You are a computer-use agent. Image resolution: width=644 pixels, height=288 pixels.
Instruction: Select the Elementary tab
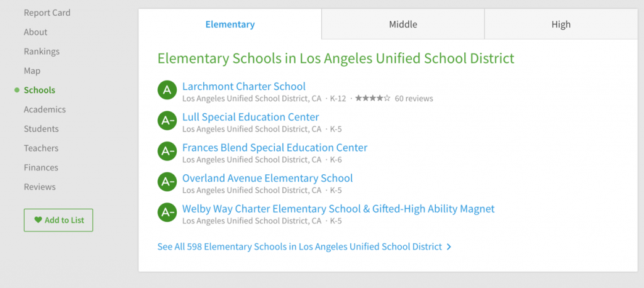click(230, 25)
